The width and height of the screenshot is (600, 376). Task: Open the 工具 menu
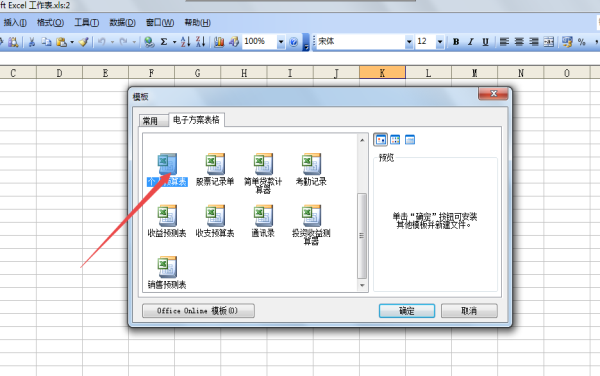pos(86,23)
